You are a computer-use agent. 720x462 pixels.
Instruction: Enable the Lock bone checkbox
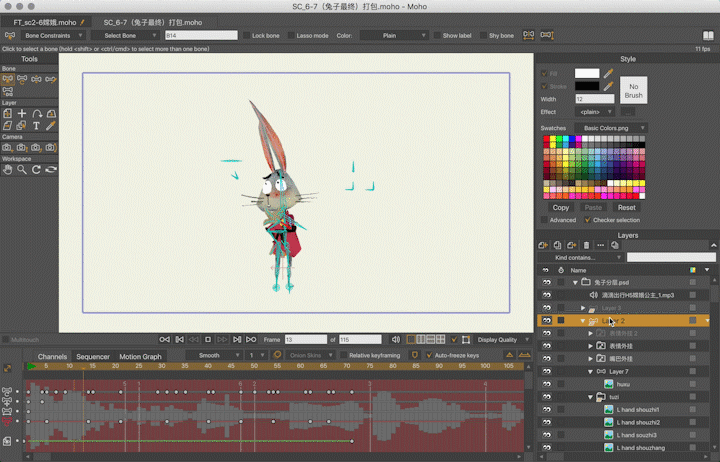pos(247,35)
